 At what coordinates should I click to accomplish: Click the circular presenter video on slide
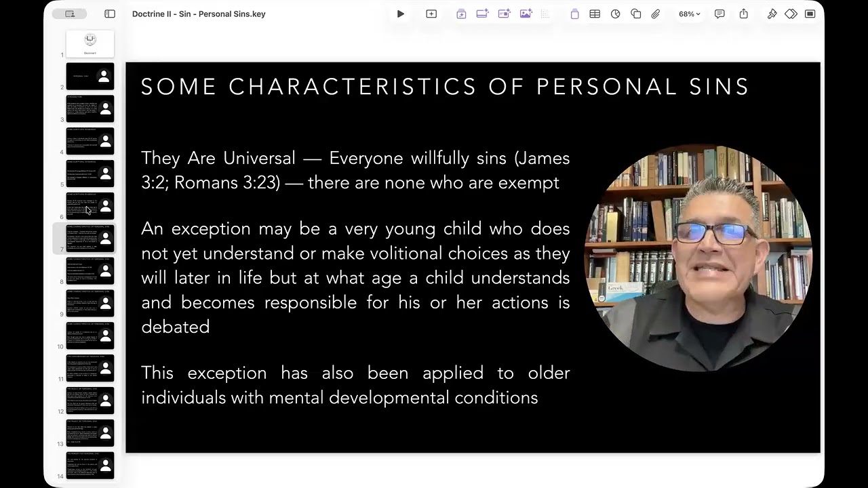[698, 258]
